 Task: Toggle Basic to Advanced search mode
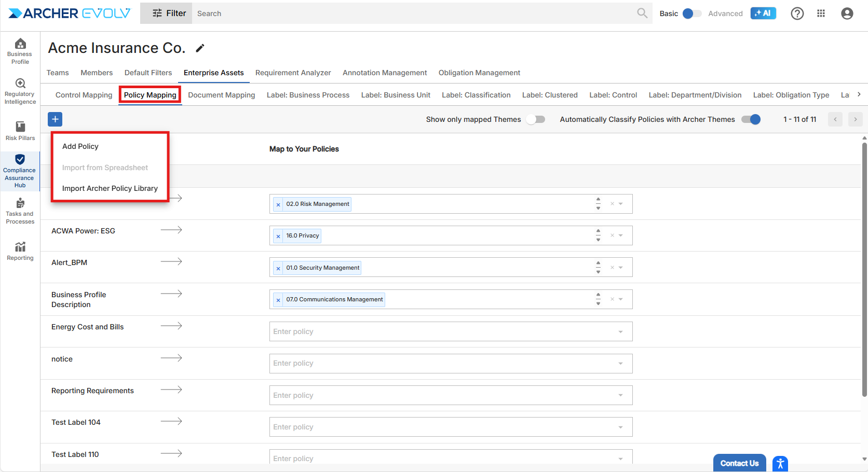[692, 13]
